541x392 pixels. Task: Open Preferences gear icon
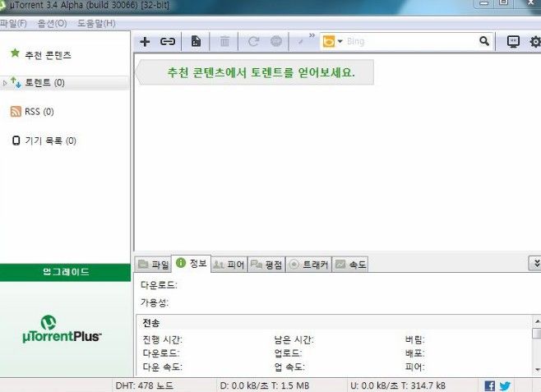(x=535, y=42)
